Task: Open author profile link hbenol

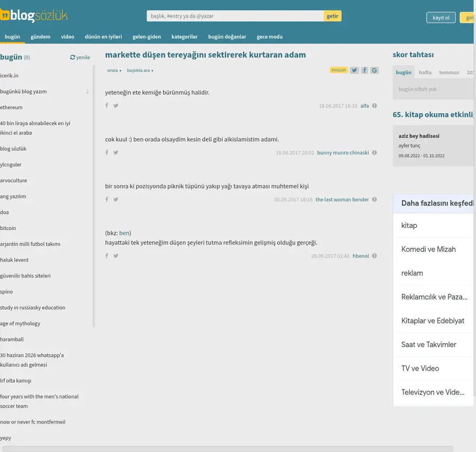Action: tap(361, 256)
